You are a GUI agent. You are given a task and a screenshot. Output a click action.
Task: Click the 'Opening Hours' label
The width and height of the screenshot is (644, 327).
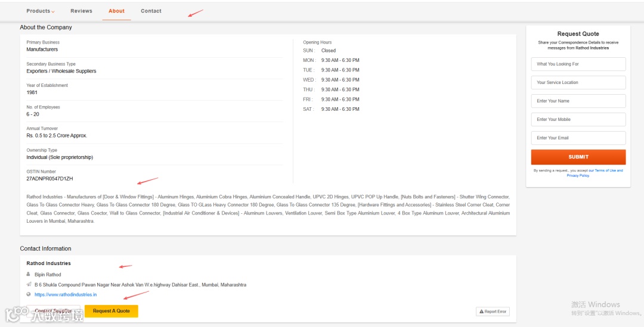click(317, 42)
